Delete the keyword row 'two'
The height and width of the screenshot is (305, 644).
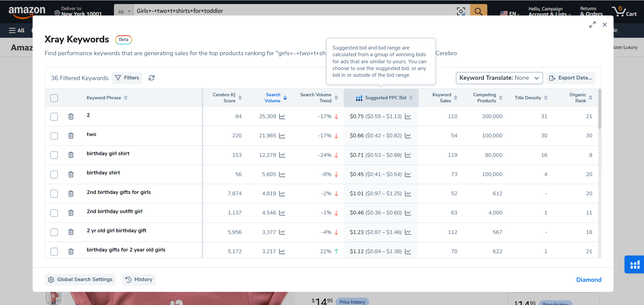tap(71, 136)
